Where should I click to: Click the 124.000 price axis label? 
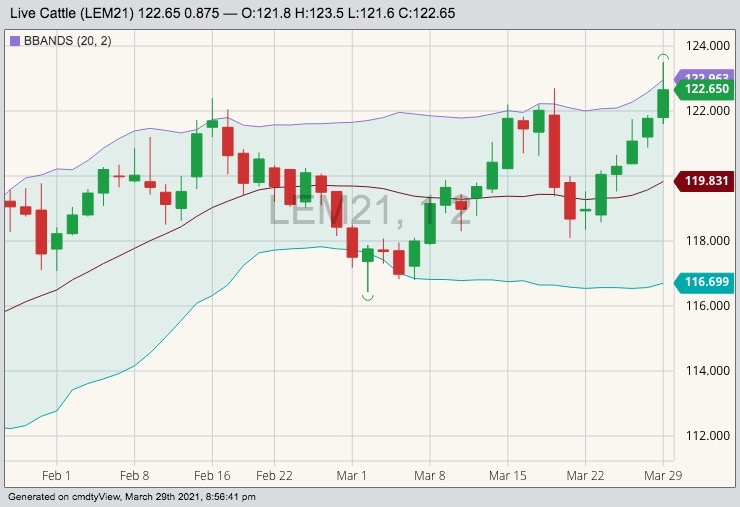(707, 46)
